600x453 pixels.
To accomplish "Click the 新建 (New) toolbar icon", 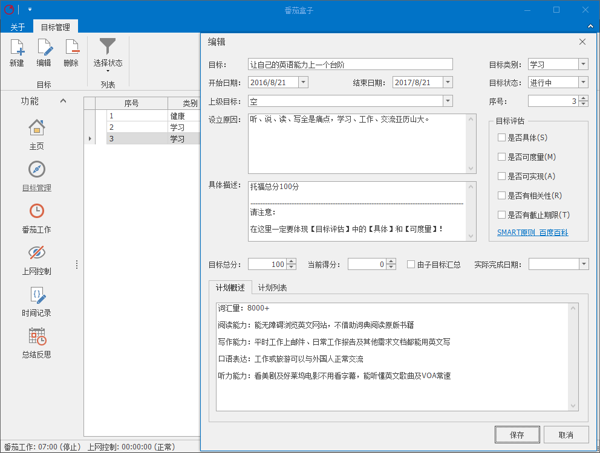I will coord(17,47).
